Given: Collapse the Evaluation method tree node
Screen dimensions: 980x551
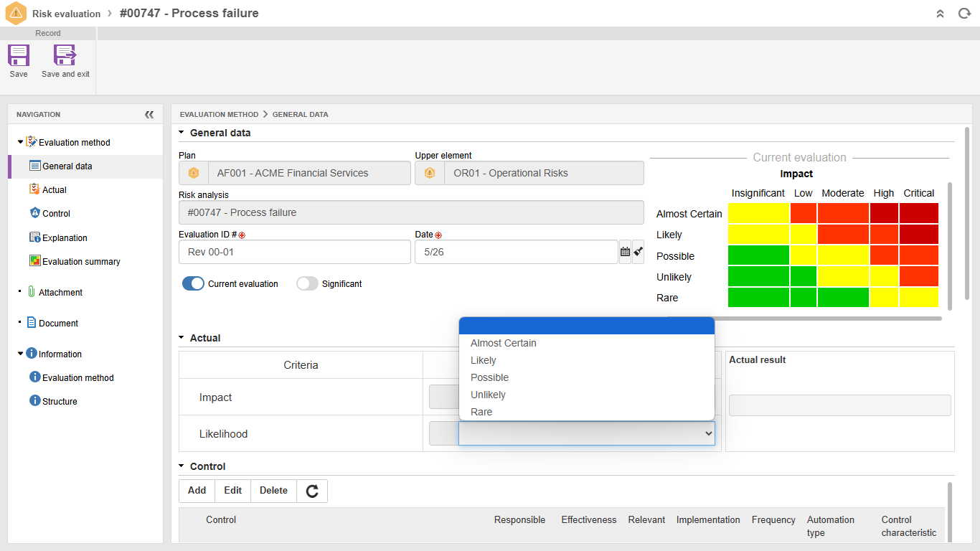Looking at the screenshot, I should coord(20,142).
